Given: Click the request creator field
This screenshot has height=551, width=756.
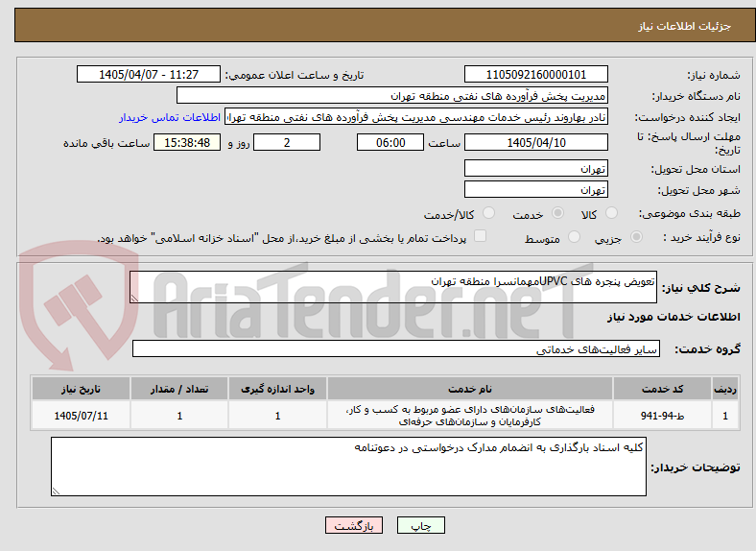Looking at the screenshot, I should click(416, 117).
